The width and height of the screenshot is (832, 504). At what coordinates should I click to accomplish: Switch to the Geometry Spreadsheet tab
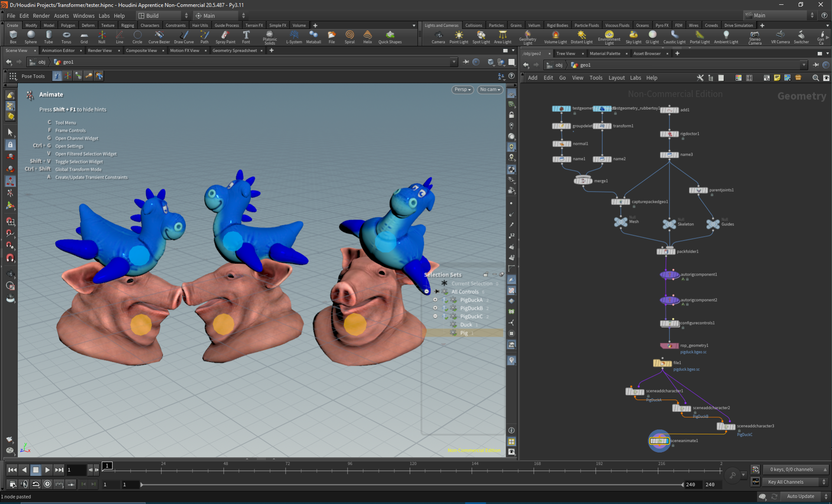point(234,51)
